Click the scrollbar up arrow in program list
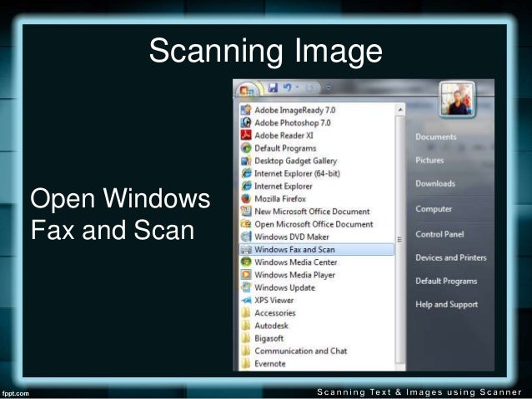This screenshot has height=399, width=532. click(x=400, y=110)
